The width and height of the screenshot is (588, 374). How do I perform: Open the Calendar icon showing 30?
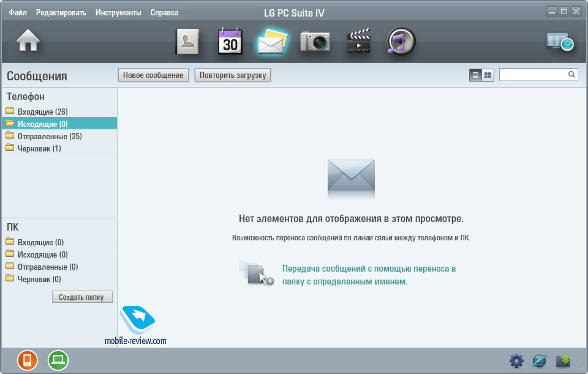click(x=230, y=41)
